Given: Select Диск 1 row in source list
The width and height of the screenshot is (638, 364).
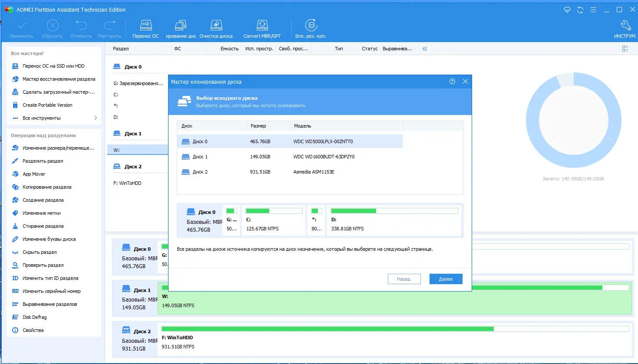Looking at the screenshot, I should point(290,157).
